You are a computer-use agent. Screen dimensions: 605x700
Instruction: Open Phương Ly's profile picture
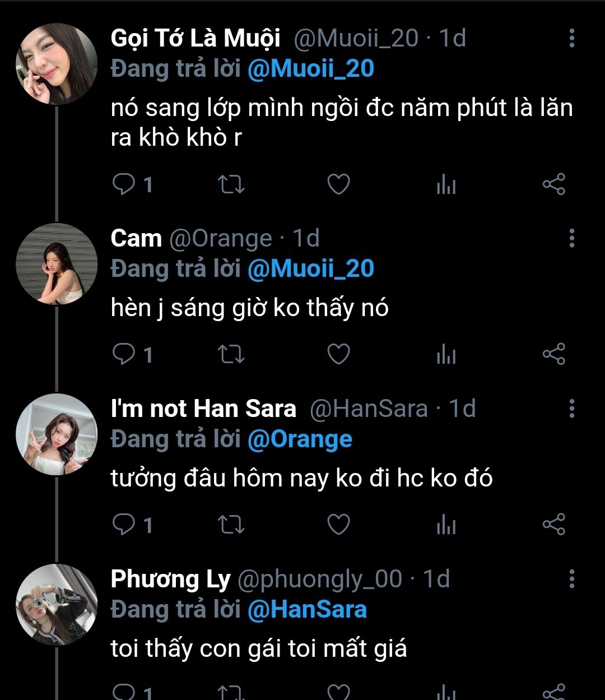[x=57, y=605]
